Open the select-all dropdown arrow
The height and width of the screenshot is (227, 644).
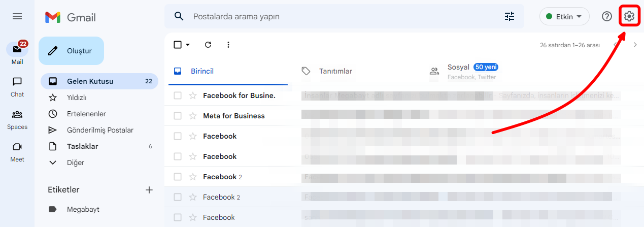188,45
